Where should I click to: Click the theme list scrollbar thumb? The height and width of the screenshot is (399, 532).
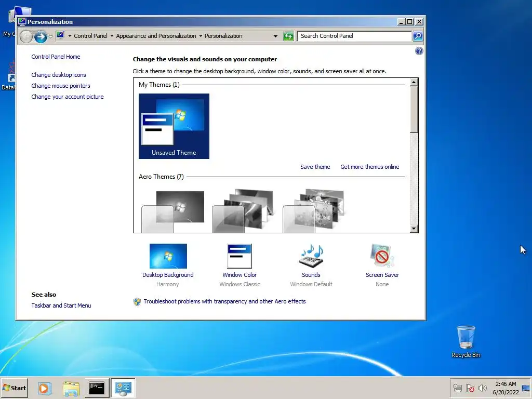point(414,110)
